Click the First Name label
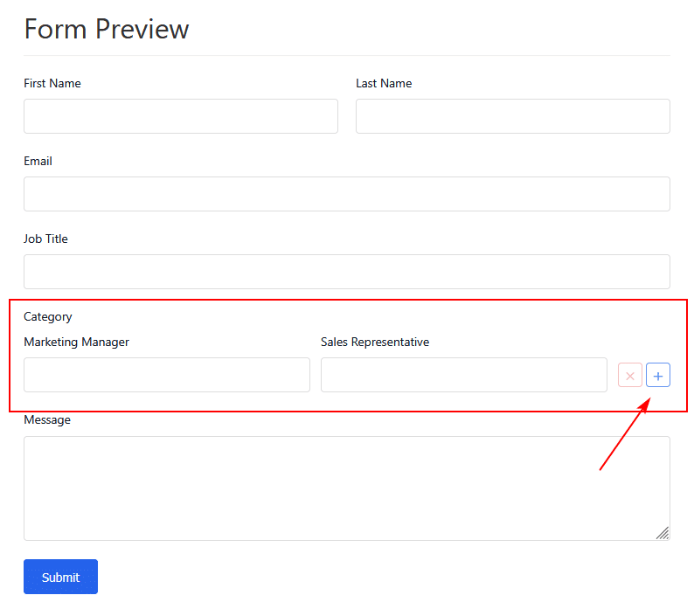Viewport: 694px width, 616px height. click(x=52, y=84)
